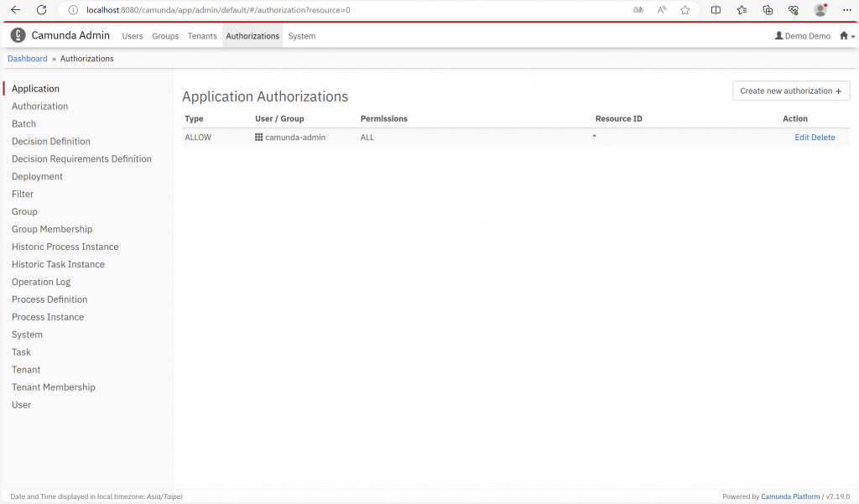
Task: Click the User / Group column header
Action: coord(279,118)
